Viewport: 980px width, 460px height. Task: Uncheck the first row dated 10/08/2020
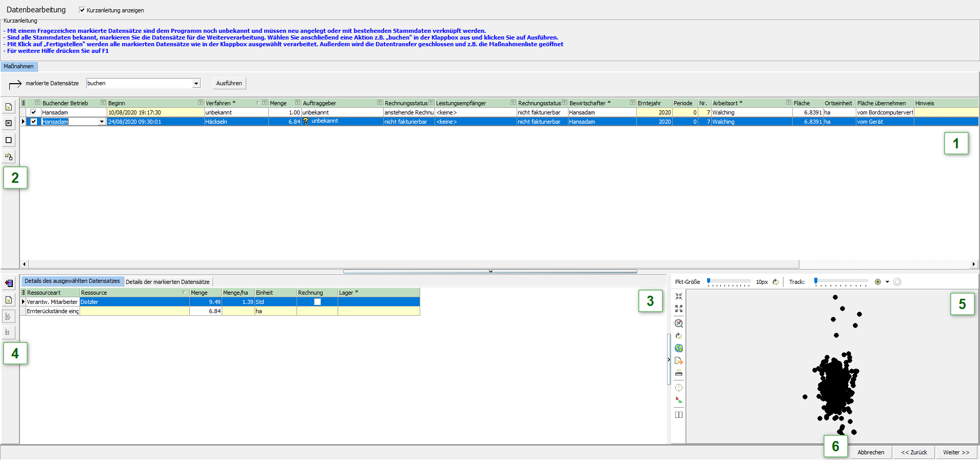(x=34, y=112)
